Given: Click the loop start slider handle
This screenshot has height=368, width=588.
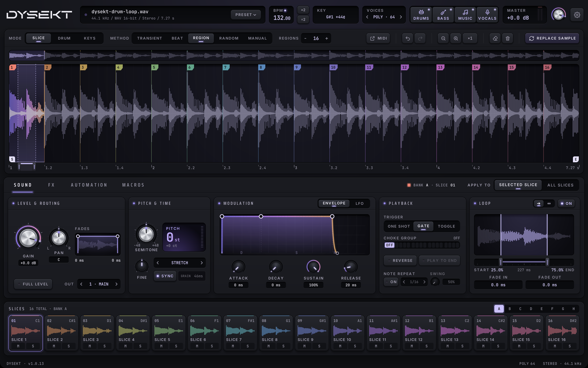Looking at the screenshot, I should point(501,262).
